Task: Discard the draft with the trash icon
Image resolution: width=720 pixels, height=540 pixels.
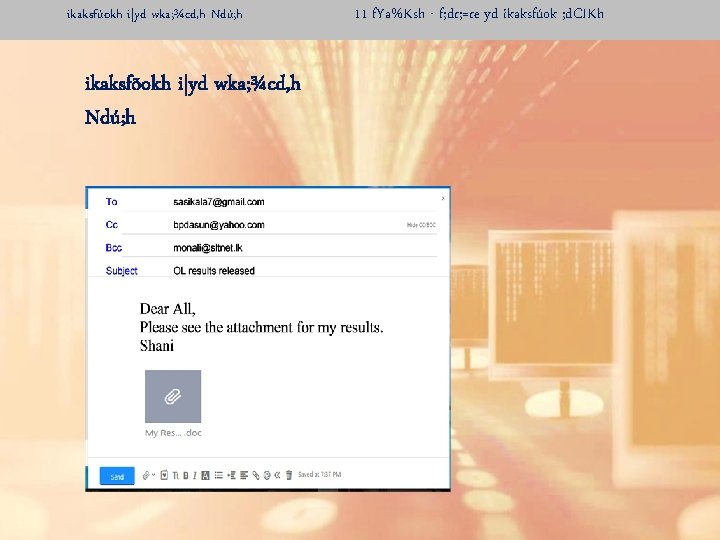Action: (289, 475)
